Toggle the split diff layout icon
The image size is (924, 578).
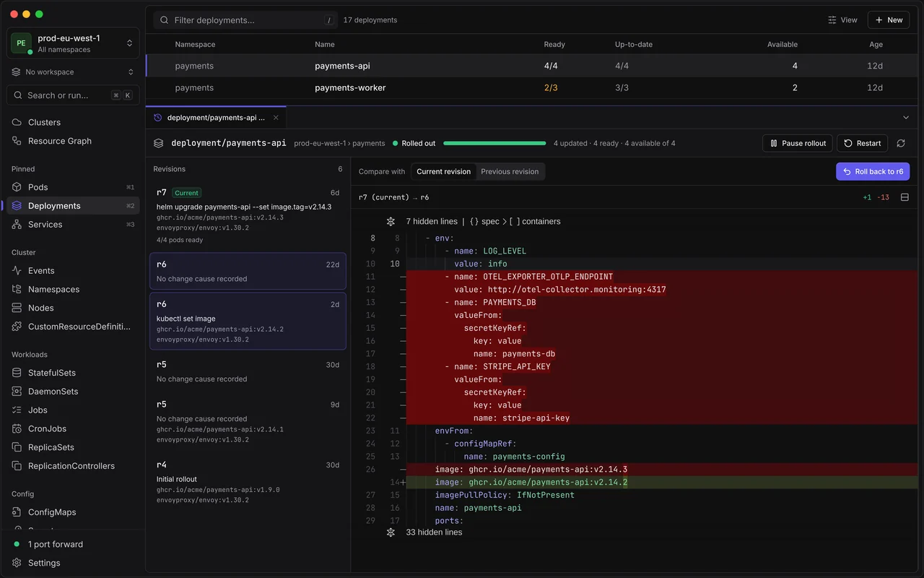905,197
